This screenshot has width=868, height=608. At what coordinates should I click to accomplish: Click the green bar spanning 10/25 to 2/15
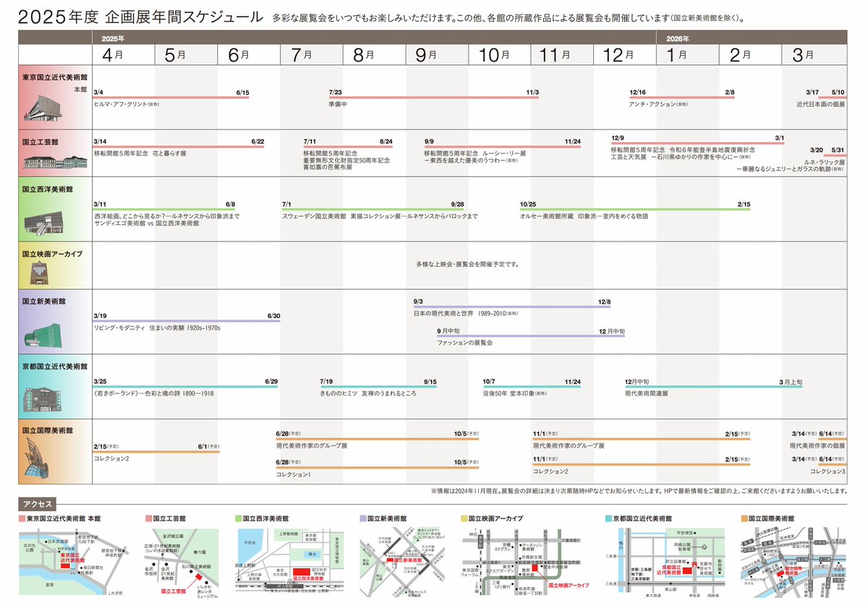click(x=635, y=210)
